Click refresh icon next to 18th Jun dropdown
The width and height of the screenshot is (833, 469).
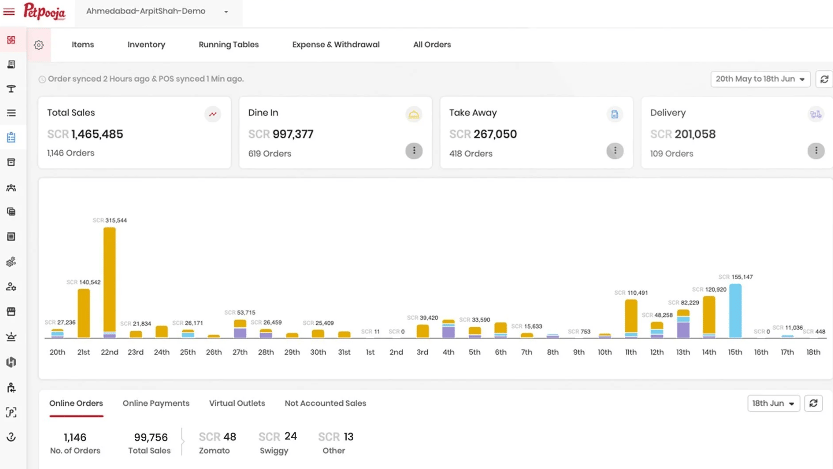pos(813,403)
